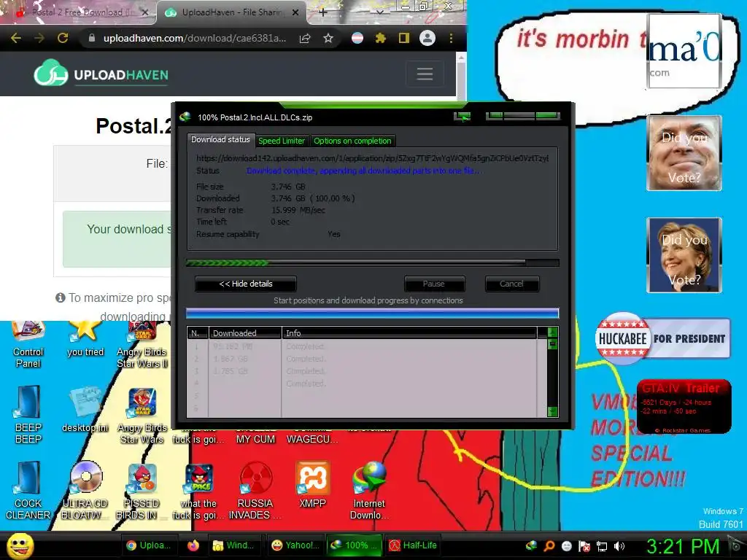Click taskbar clock 3:21 PM
This screenshot has height=560, width=747.
click(x=683, y=547)
